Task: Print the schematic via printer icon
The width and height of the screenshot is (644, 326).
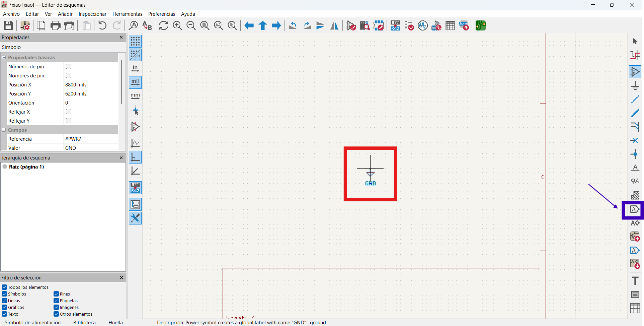Action: point(56,25)
